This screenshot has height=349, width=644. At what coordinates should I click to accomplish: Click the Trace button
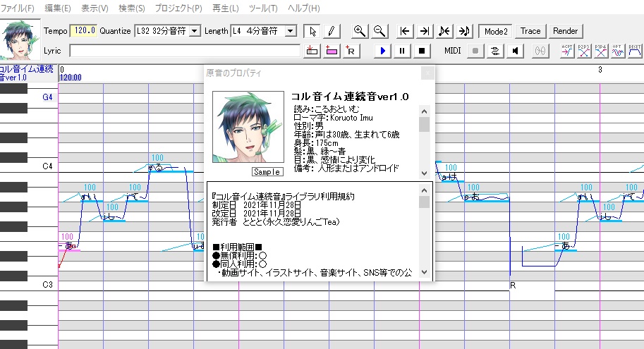tap(530, 31)
